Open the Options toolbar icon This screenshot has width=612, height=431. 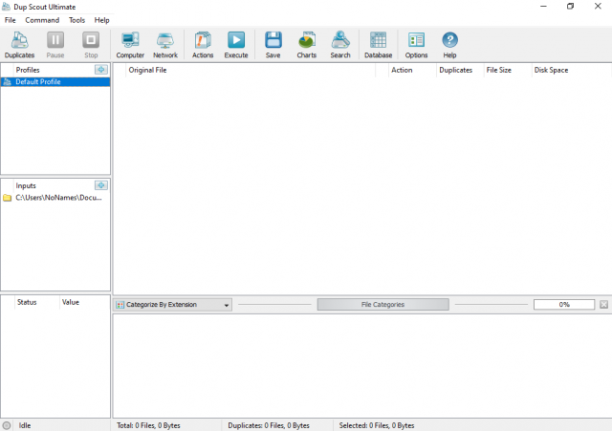(x=416, y=45)
